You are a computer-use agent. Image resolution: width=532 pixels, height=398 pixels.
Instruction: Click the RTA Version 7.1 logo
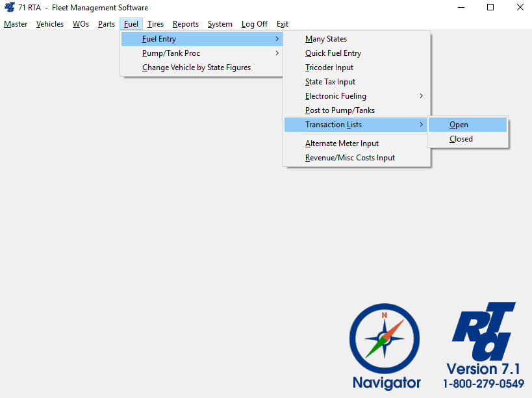[x=484, y=344]
